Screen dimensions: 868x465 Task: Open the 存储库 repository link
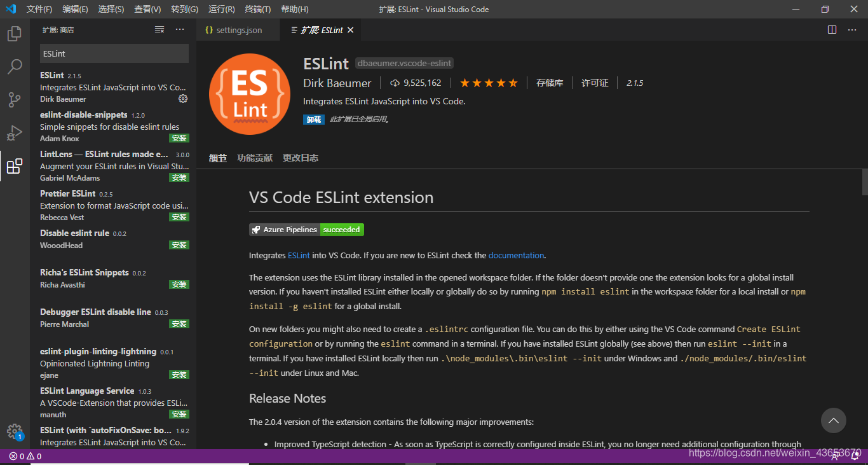(x=550, y=83)
